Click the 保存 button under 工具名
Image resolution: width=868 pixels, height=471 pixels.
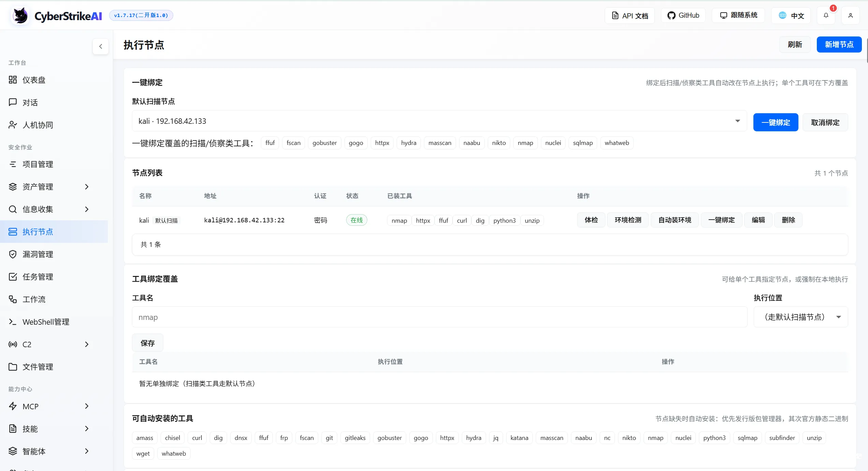(x=148, y=343)
